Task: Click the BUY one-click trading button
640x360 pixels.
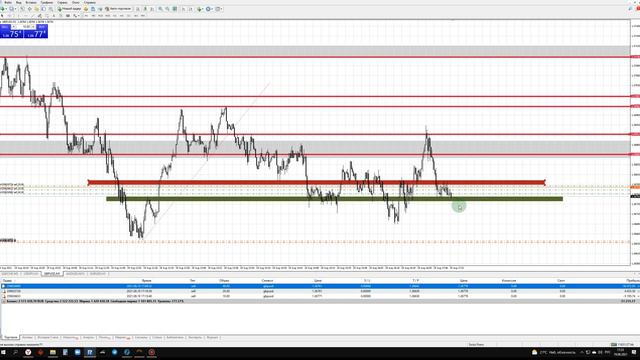Action: coord(36,31)
